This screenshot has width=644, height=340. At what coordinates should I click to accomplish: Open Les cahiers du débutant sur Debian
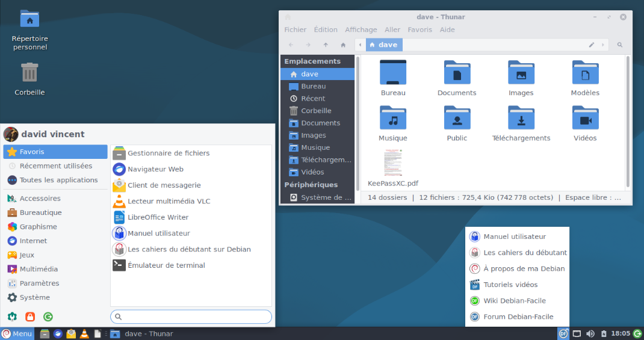tap(191, 249)
